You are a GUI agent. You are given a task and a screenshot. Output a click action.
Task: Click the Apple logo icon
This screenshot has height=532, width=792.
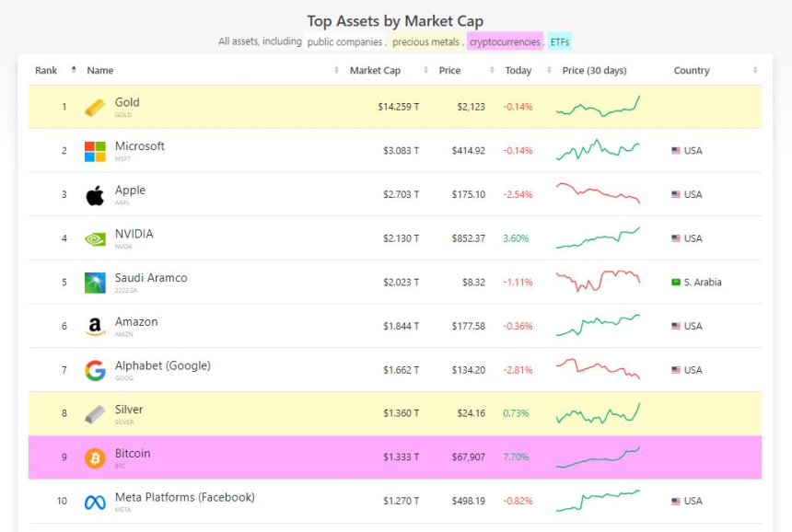(95, 195)
